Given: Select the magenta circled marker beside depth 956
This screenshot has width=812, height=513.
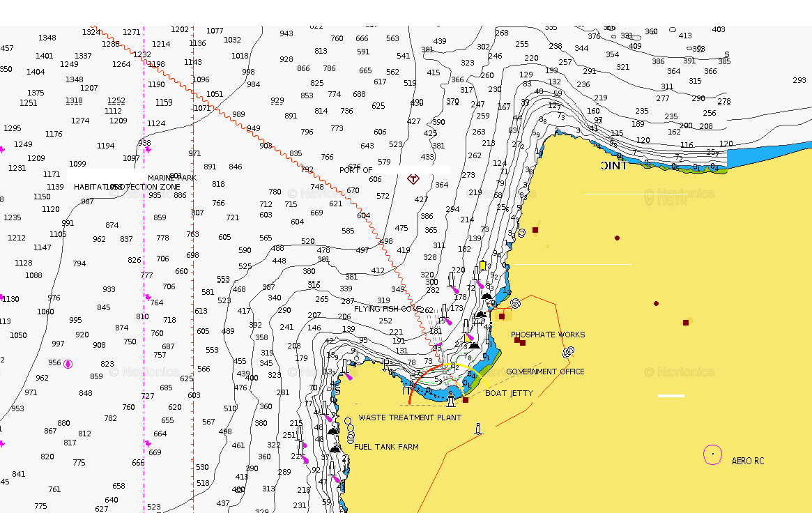Looking at the screenshot, I should click(68, 364).
